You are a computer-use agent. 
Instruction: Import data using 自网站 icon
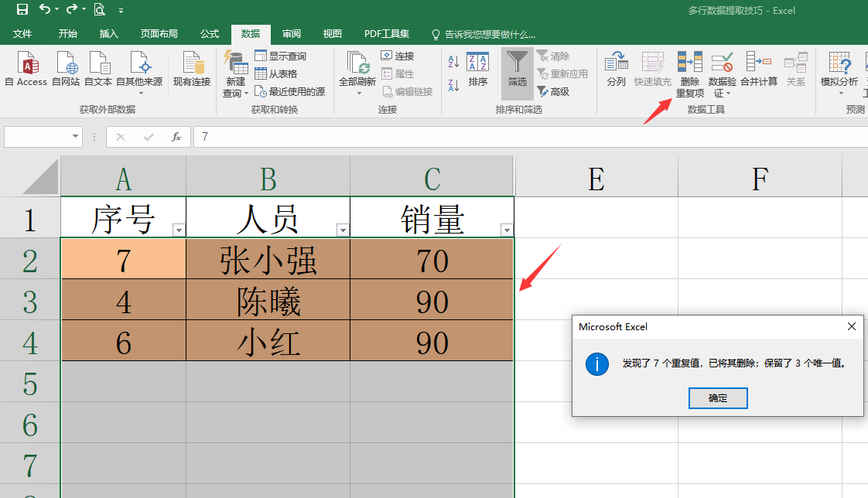click(66, 69)
